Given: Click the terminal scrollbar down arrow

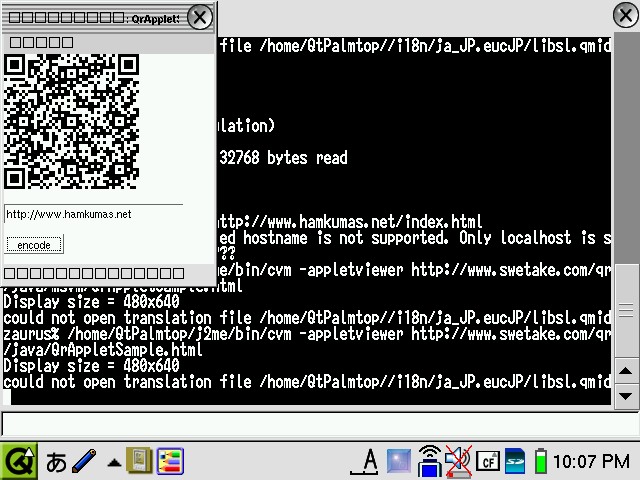Looking at the screenshot, I should point(626,396).
